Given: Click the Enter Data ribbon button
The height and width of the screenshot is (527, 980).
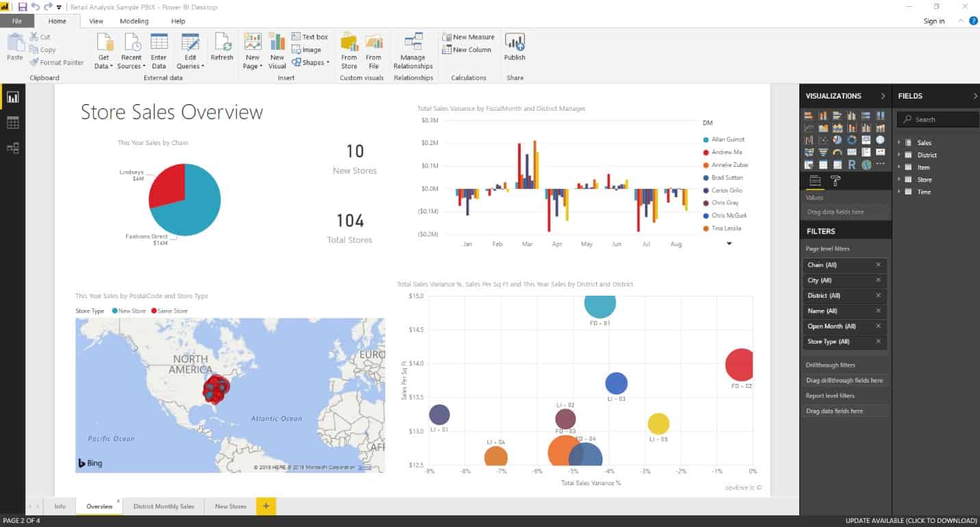Looking at the screenshot, I should point(159,51).
